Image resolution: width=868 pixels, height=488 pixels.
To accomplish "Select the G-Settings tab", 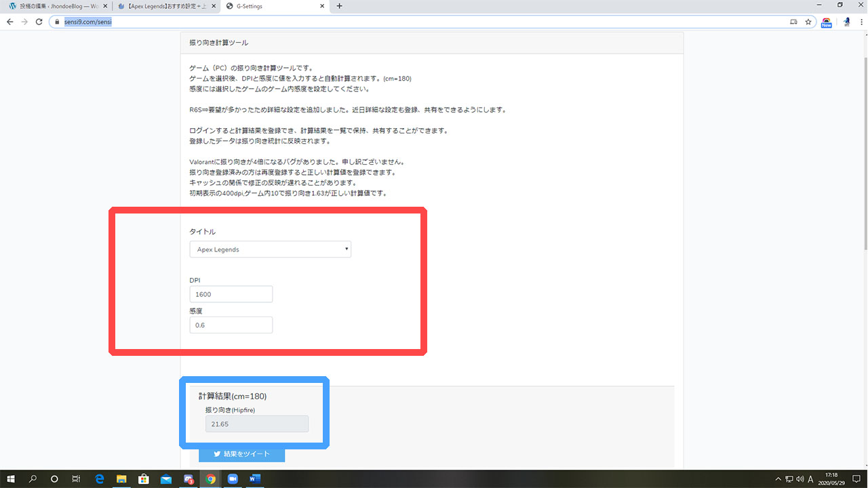I will 275,6.
